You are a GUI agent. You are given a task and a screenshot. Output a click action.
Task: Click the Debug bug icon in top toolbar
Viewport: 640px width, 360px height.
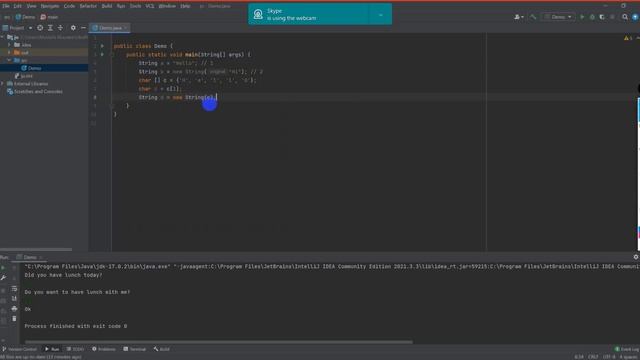coord(592,17)
